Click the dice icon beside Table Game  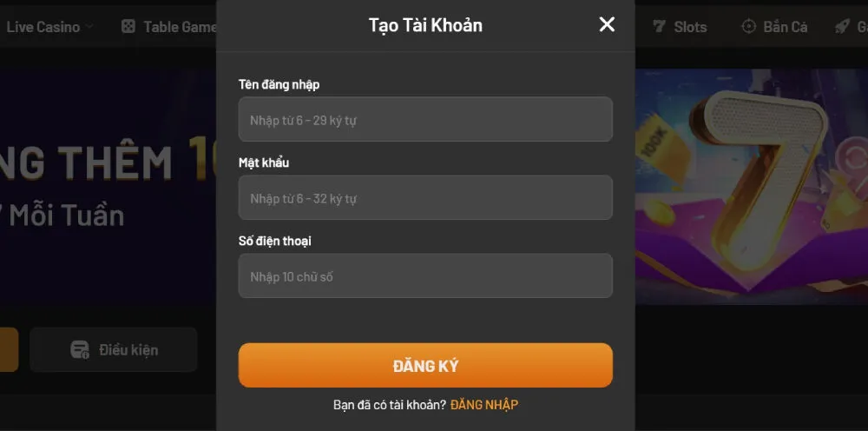[x=128, y=27]
